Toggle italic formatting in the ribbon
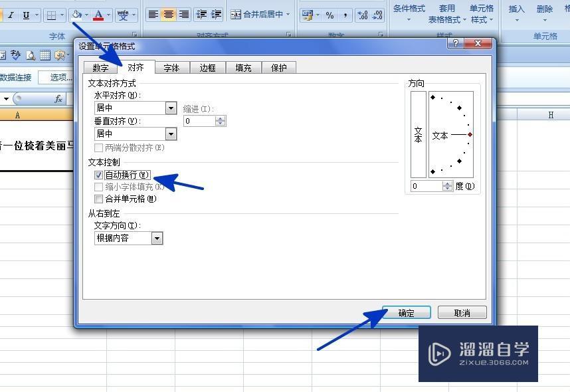 click(11, 15)
